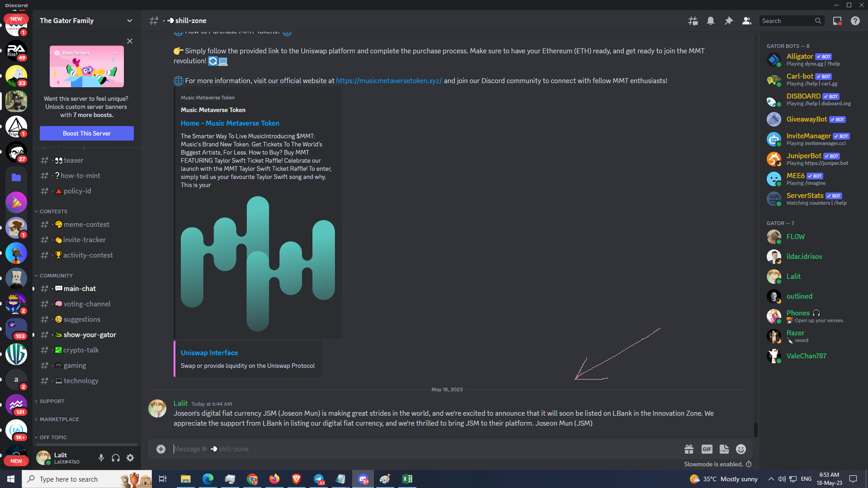Screen dimensions: 868x488
Task: Open the voting-channel channel
Action: (87, 304)
